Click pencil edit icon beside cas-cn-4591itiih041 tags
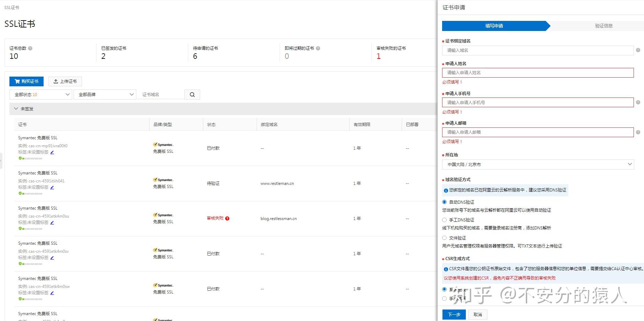 52,187
